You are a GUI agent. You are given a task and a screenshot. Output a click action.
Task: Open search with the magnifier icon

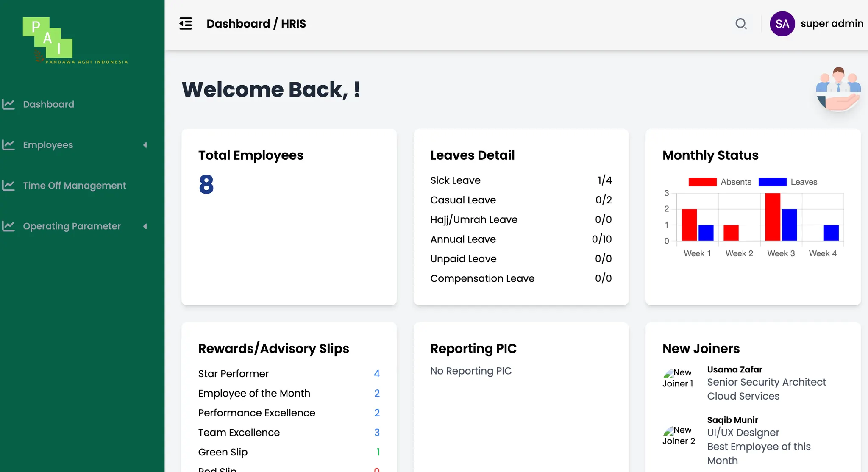[741, 24]
